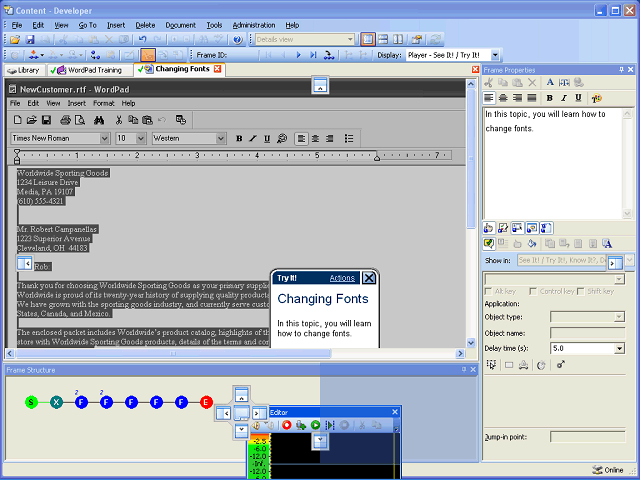Click Play Selection icon in Sound Editor

point(329,425)
